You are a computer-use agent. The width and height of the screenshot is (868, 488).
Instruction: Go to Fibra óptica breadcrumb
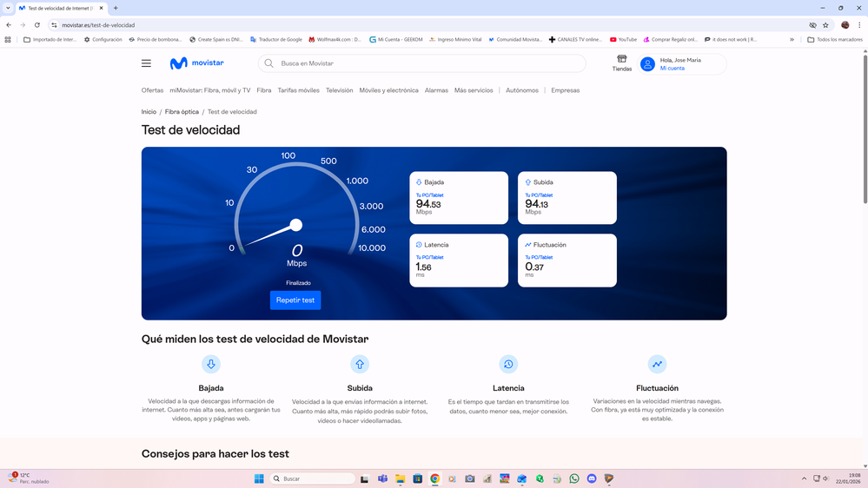(x=182, y=112)
